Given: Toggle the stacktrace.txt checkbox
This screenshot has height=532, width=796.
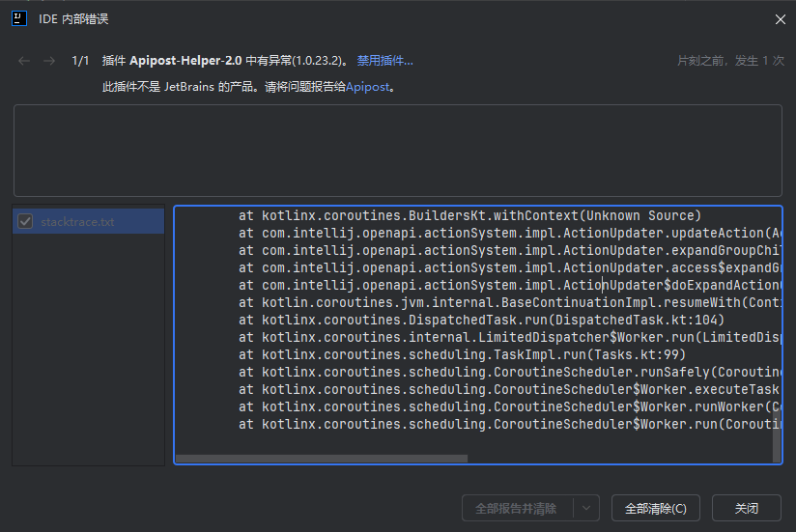Looking at the screenshot, I should [x=25, y=222].
